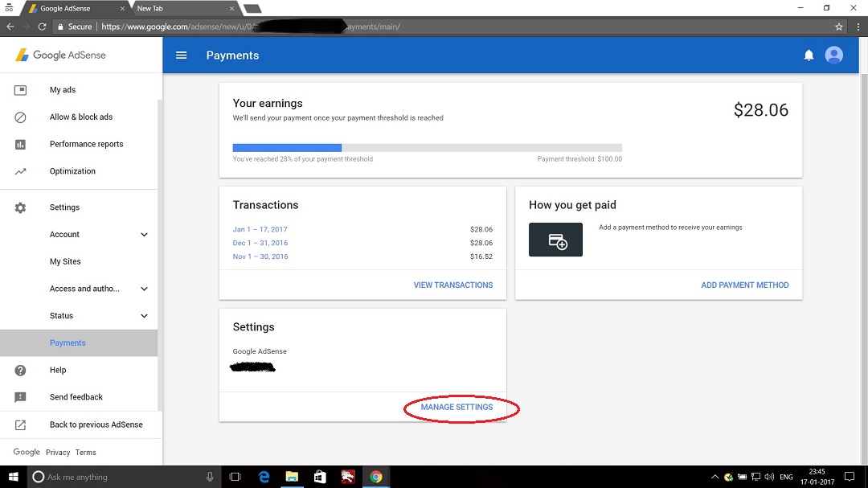Open the new tab button in Chrome

[x=252, y=9]
